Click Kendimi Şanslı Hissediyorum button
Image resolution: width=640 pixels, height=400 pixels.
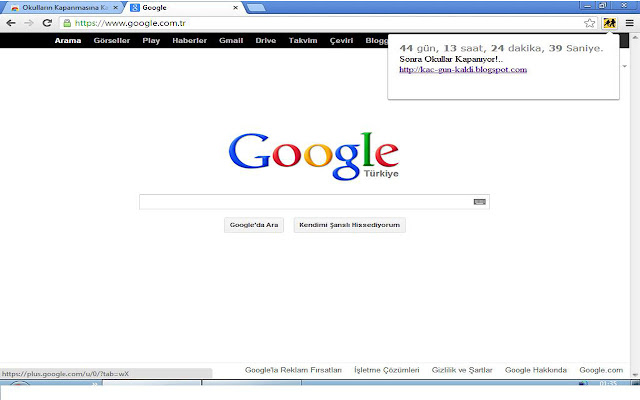click(x=349, y=225)
